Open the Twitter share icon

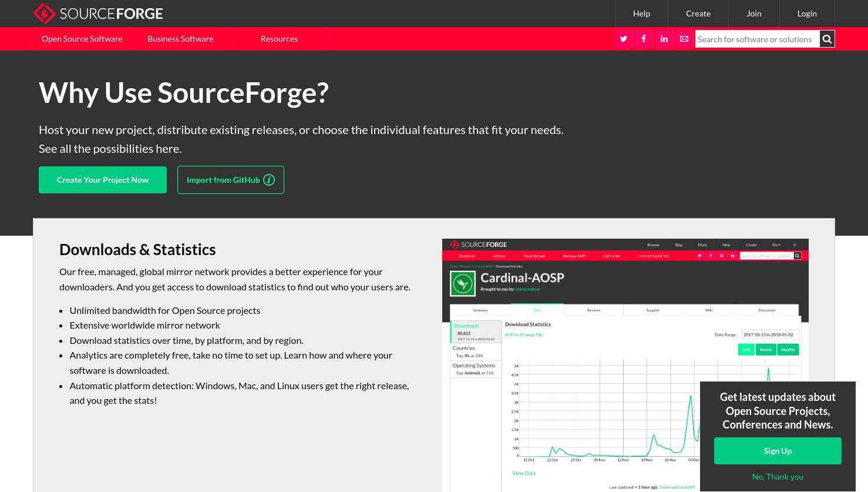(624, 39)
